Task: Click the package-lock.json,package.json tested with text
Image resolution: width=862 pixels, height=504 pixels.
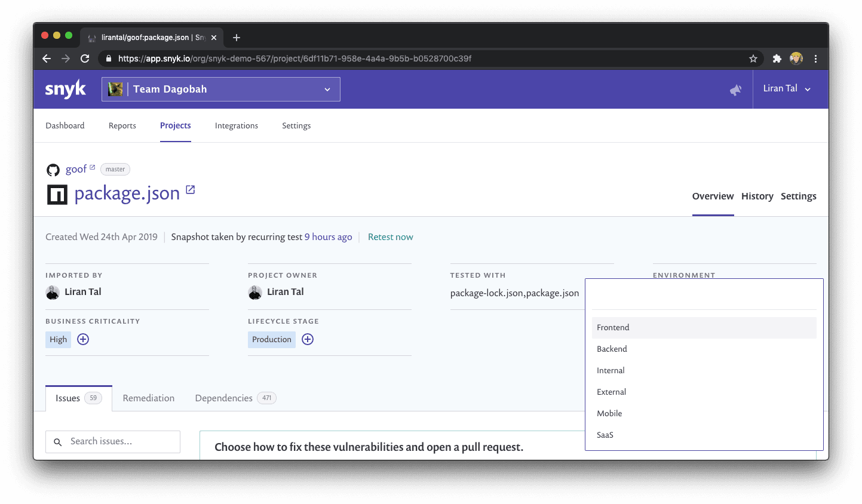Action: click(x=515, y=293)
